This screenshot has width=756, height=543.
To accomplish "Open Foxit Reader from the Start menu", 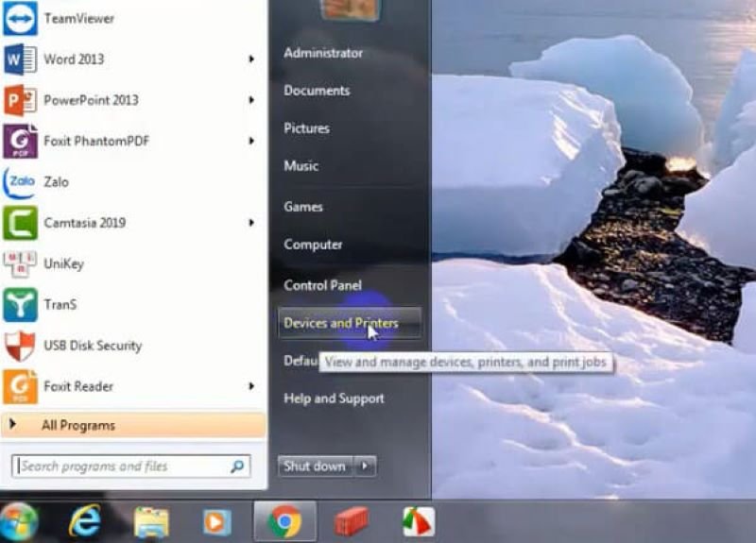I will click(77, 386).
